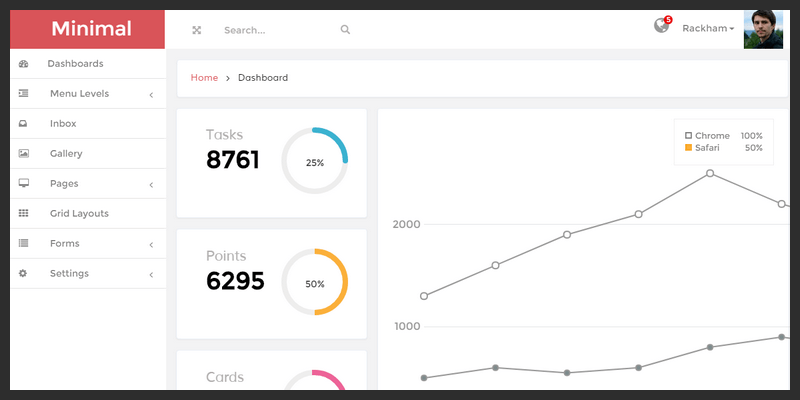Screen dimensions: 800x400
Task: Click the highest Chrome line data point
Action: [x=710, y=173]
